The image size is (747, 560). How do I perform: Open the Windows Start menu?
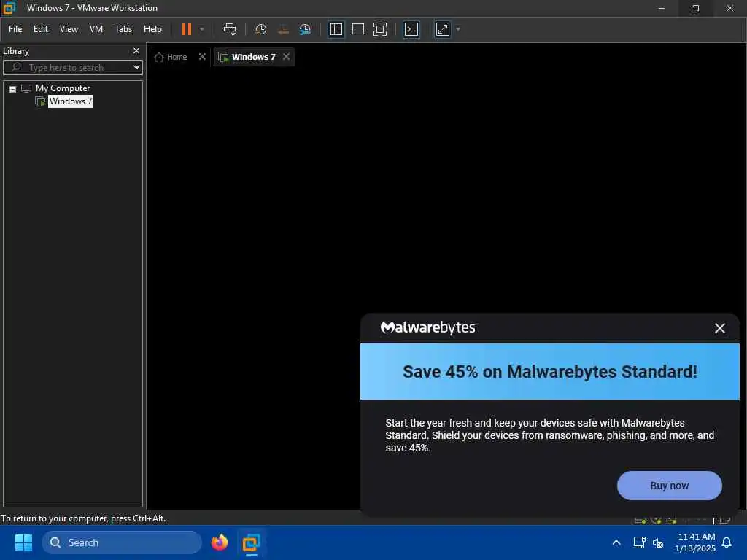point(23,542)
